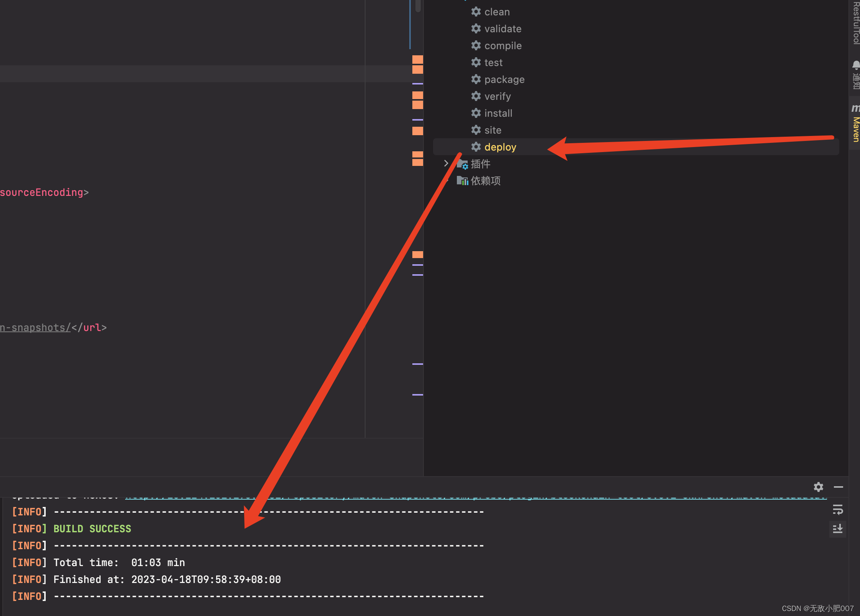Open the 通知 notifications side tab
Image resolution: width=860 pixels, height=616 pixels.
tap(855, 75)
